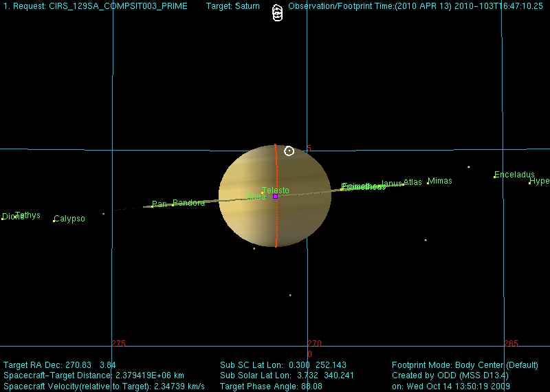Select the Tethys moon label
The height and width of the screenshot is (392, 550).
coord(27,215)
